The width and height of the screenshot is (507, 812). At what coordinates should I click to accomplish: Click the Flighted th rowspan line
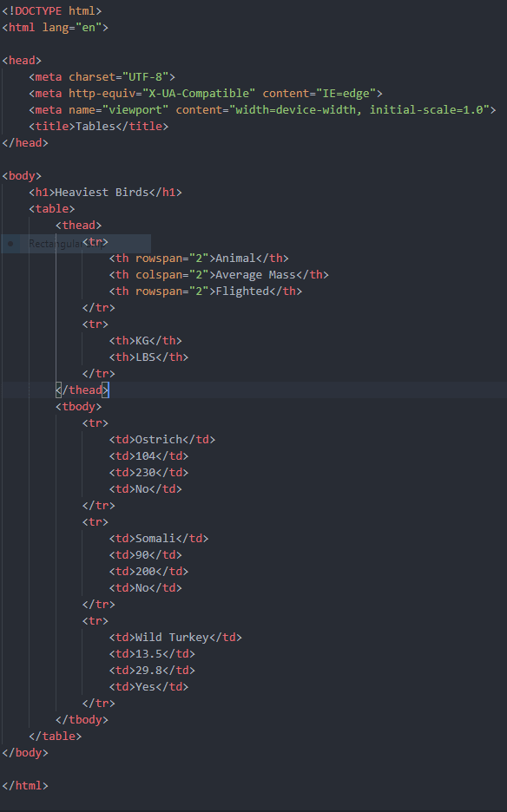[x=205, y=291]
